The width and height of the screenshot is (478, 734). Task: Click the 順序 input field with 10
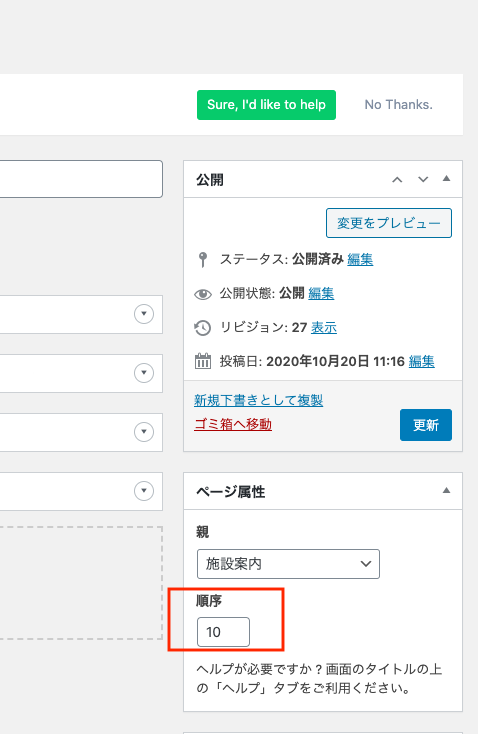[223, 632]
